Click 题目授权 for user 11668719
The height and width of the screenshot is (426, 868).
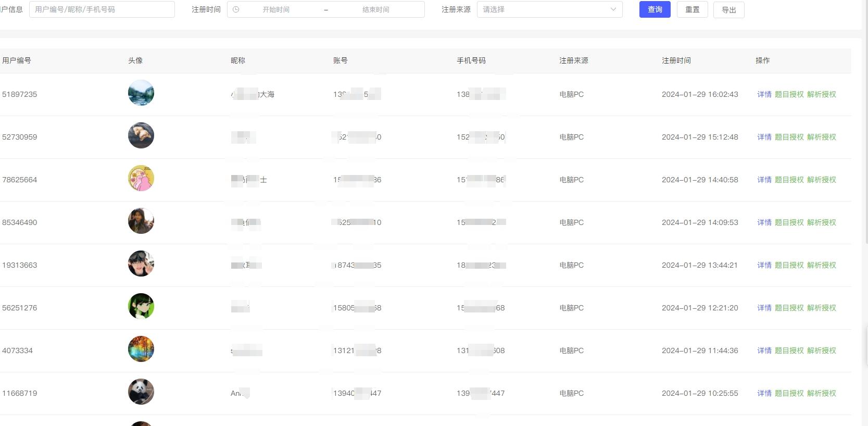coord(789,393)
